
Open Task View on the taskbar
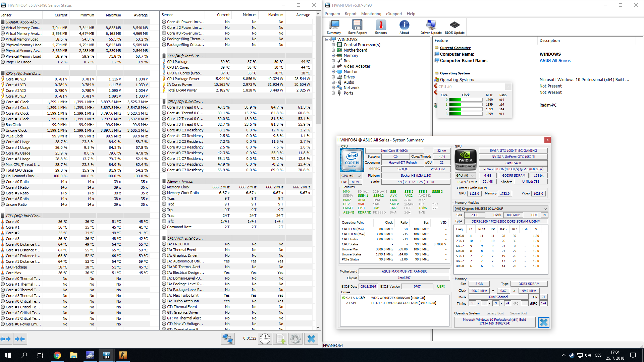pos(40,355)
